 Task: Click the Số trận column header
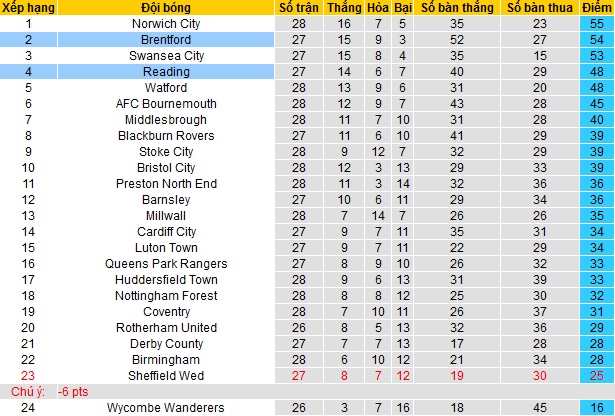click(298, 7)
